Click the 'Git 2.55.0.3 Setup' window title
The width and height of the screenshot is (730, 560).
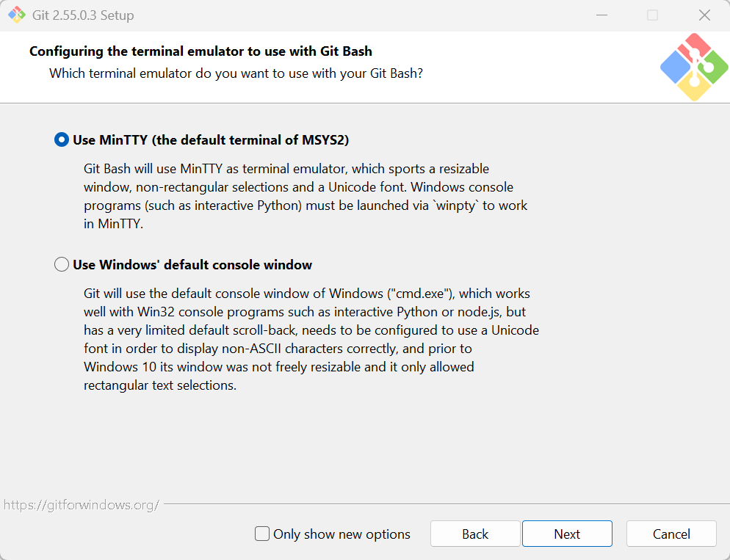(x=83, y=15)
